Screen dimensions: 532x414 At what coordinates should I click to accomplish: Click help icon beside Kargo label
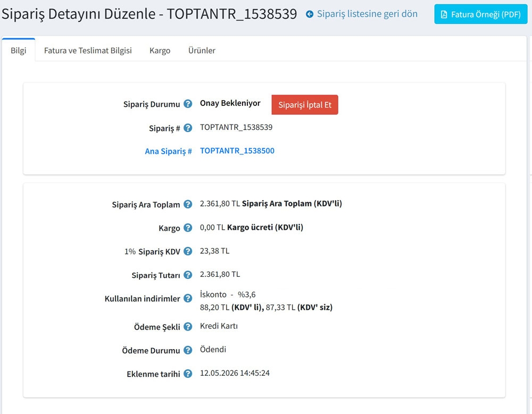coord(188,228)
